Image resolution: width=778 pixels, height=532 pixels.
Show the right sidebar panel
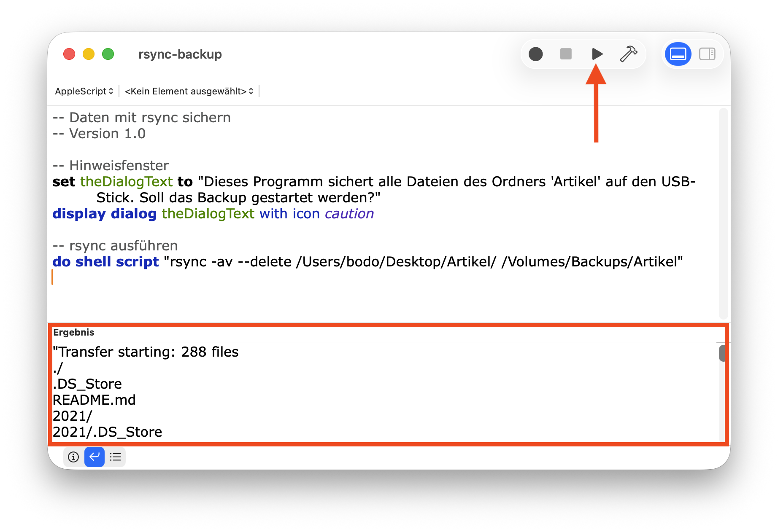[707, 54]
